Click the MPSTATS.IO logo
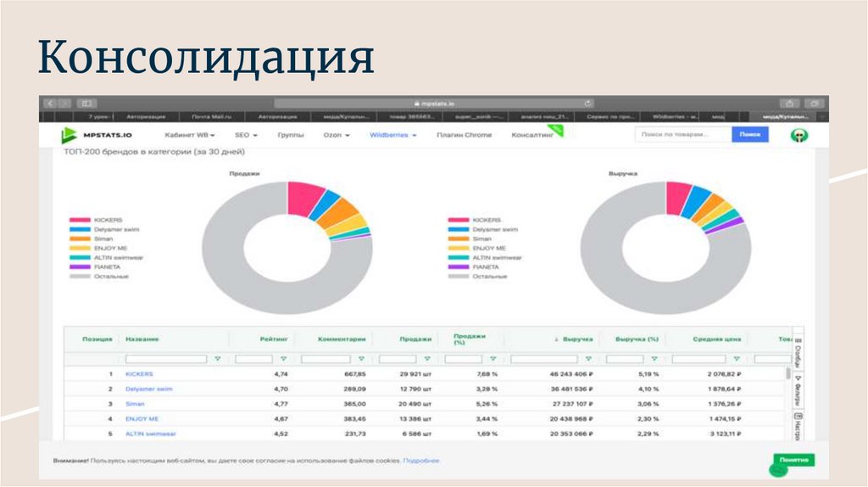The image size is (868, 487). pyautogui.click(x=97, y=135)
